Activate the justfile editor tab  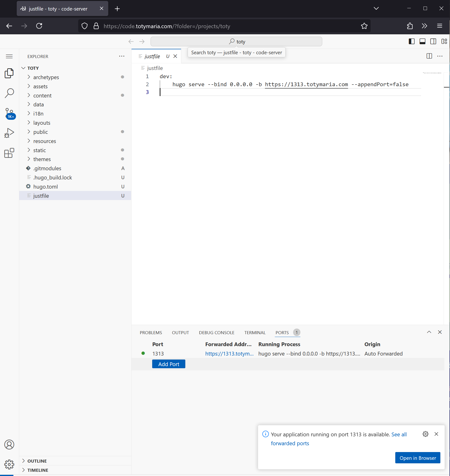pos(156,56)
